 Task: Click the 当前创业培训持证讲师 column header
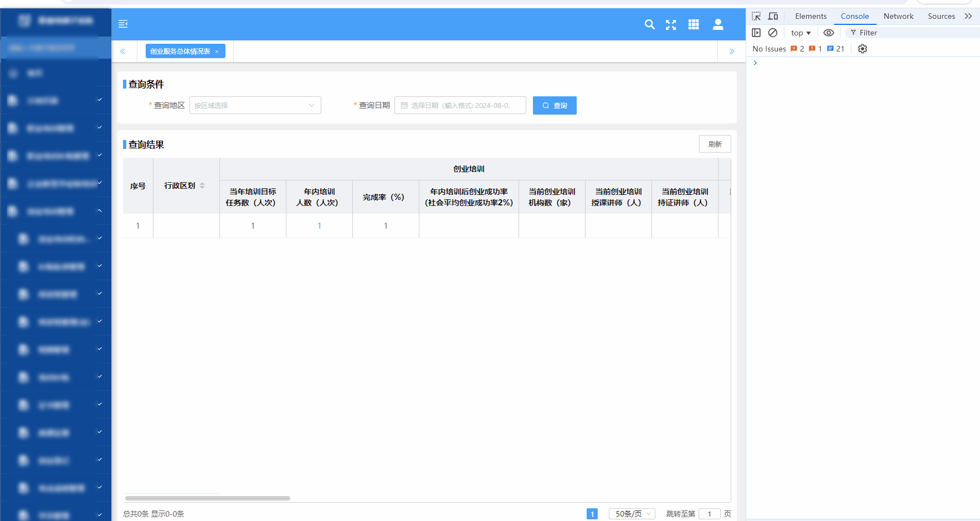click(685, 197)
